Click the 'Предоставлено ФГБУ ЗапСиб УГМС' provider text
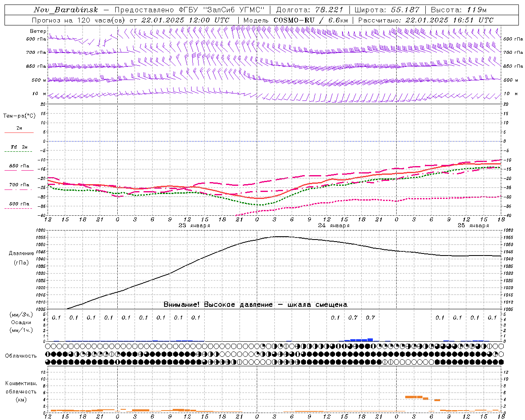525x420 pixels. coord(190,10)
